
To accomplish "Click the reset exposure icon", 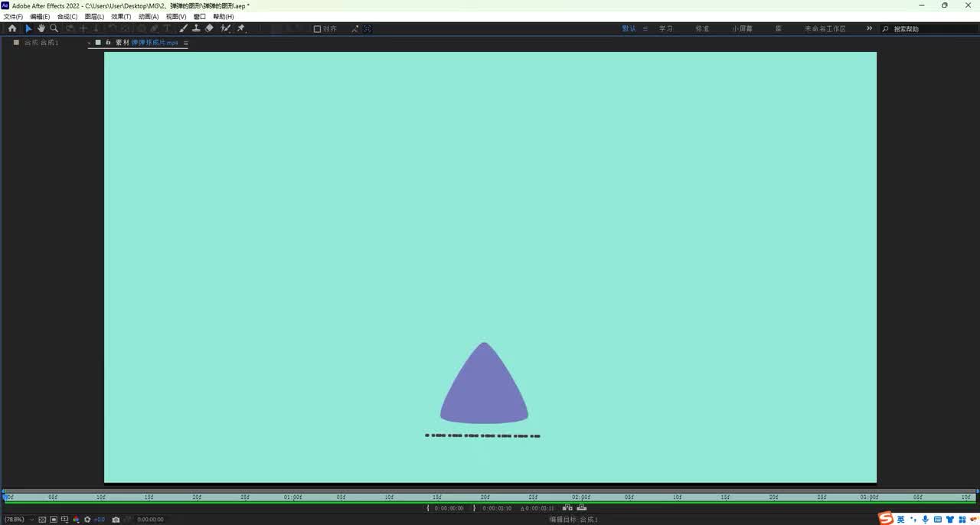I will tap(87, 520).
